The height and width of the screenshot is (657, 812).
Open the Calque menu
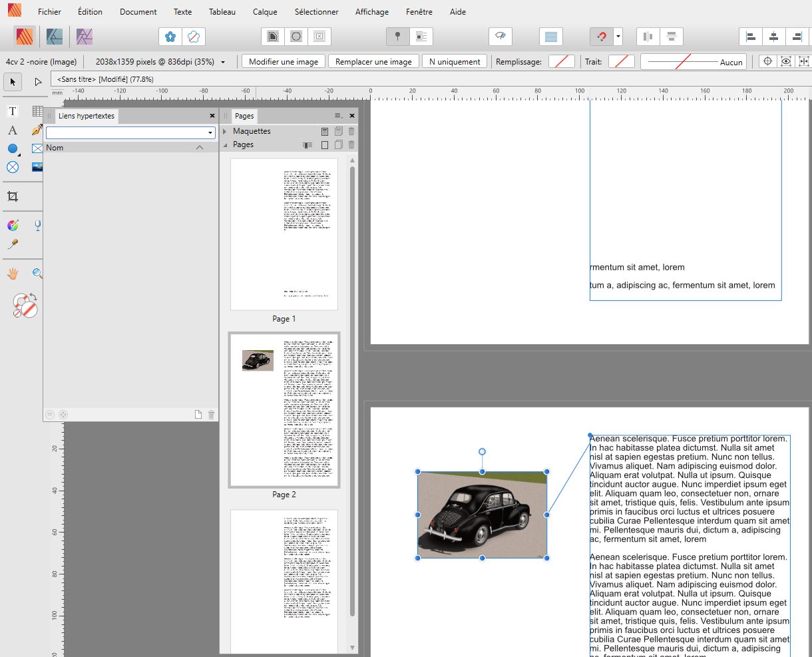265,12
